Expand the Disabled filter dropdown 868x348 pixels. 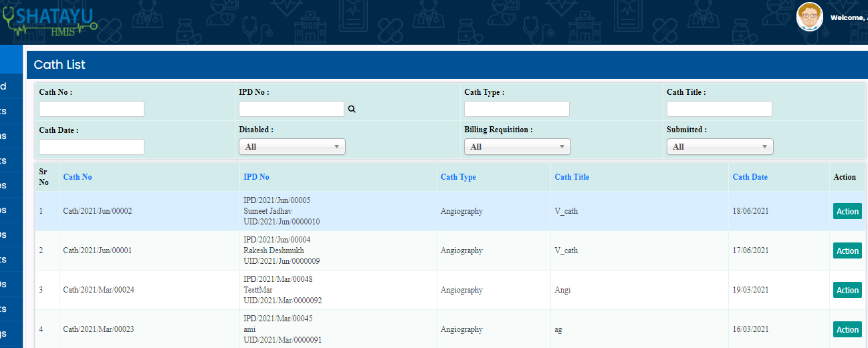292,147
